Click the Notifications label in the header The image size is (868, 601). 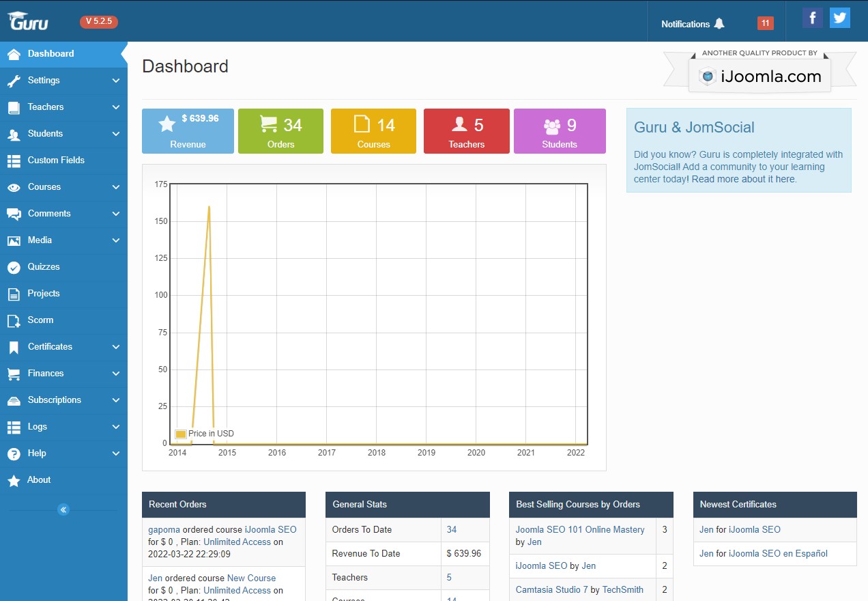686,24
